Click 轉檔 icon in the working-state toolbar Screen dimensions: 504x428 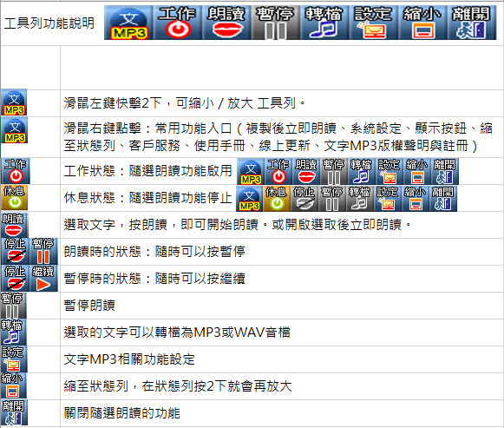pyautogui.click(x=361, y=171)
